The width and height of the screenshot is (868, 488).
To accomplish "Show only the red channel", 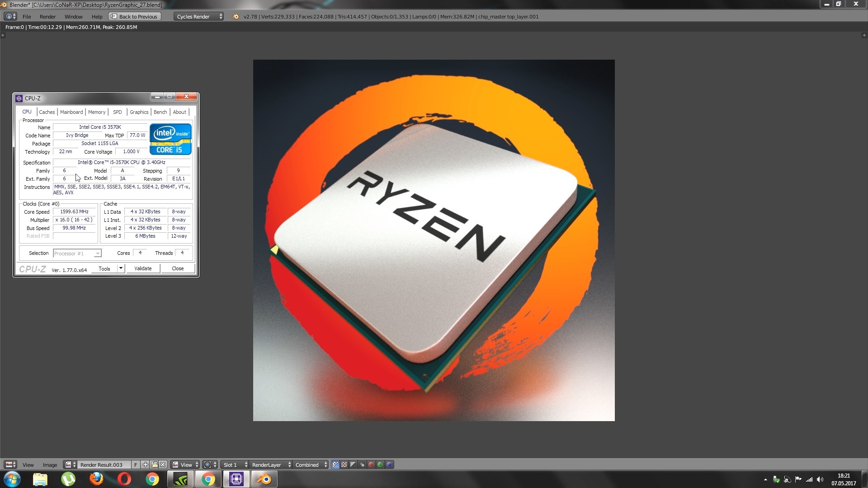I will (372, 465).
